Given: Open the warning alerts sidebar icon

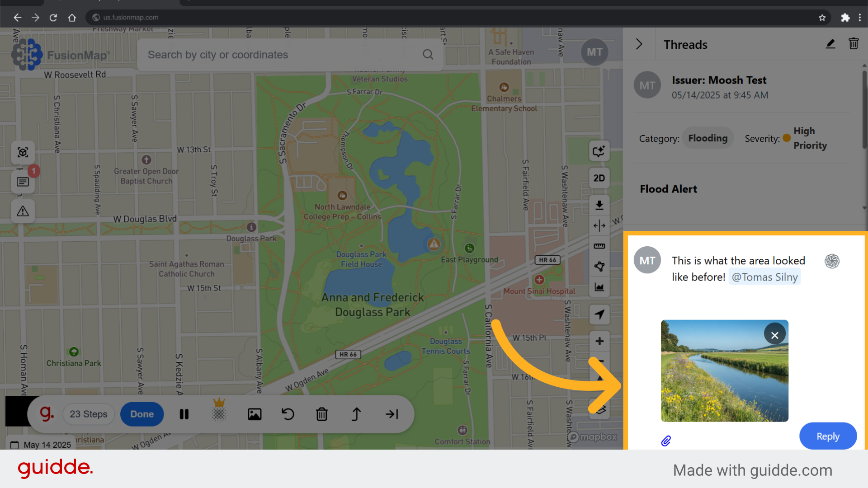Looking at the screenshot, I should [23, 211].
